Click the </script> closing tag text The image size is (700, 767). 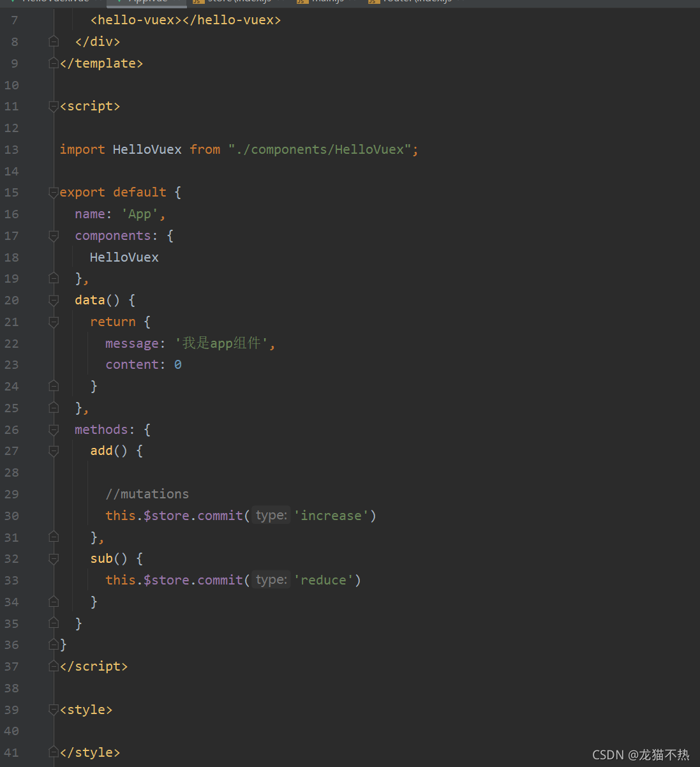pyautogui.click(x=94, y=667)
